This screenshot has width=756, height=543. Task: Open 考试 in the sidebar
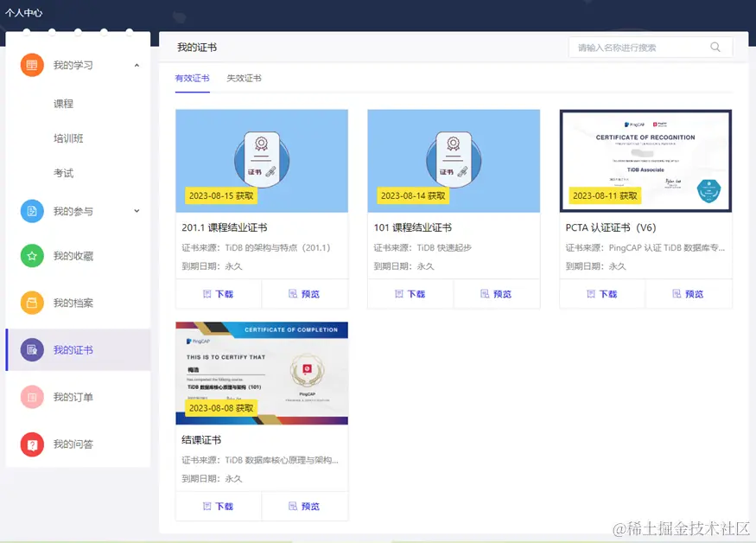[63, 173]
